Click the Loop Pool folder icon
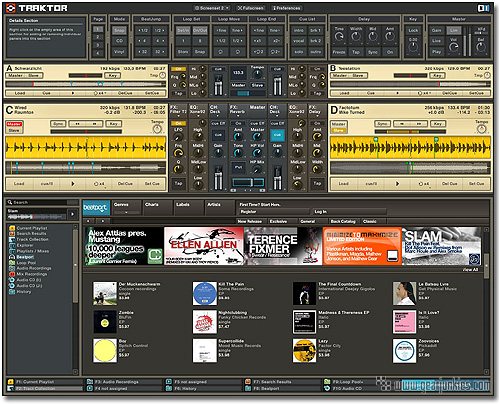Screen dimensions: 500x404 coord(12,263)
